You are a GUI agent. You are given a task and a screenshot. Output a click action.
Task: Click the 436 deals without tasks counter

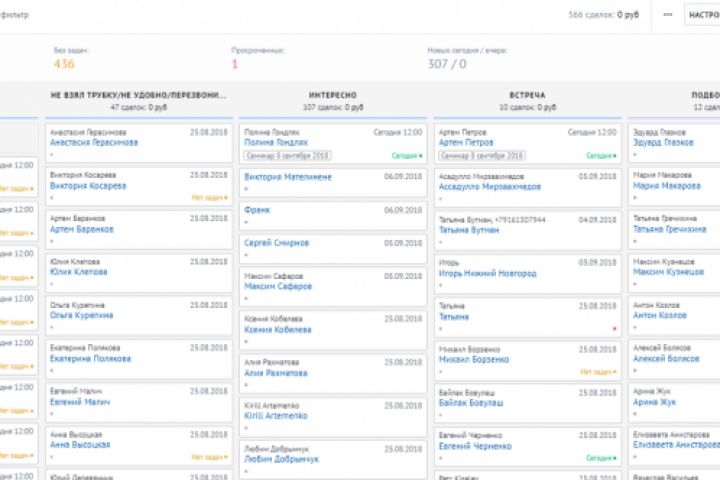(64, 64)
